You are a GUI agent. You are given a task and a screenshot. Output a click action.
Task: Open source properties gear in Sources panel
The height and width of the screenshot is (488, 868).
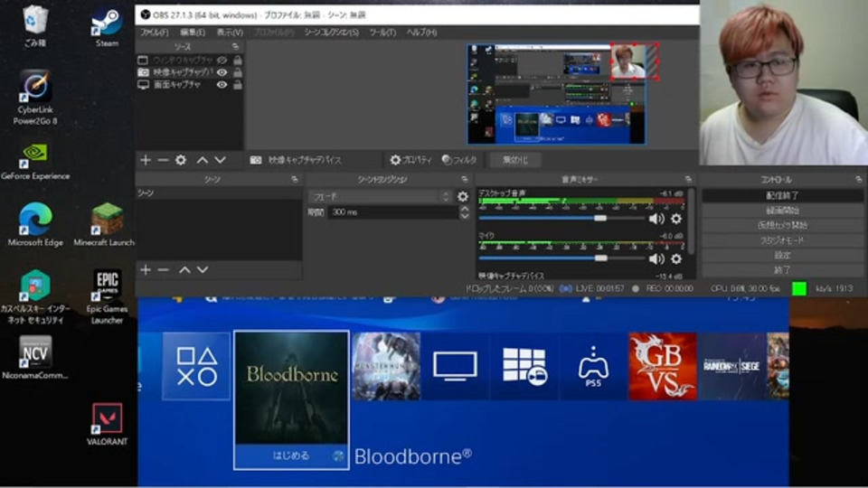pos(181,160)
